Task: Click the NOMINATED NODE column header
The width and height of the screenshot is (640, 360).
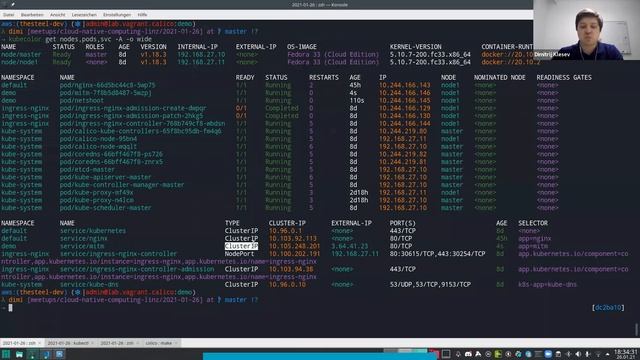Action: tap(500, 78)
